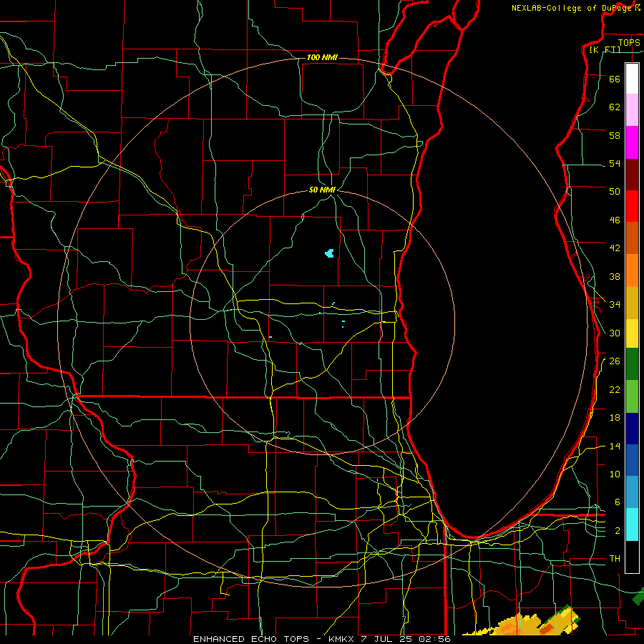Viewport: 644px width, 644px height.
Task: Click the 42 legend scale value
Action: coord(615,248)
